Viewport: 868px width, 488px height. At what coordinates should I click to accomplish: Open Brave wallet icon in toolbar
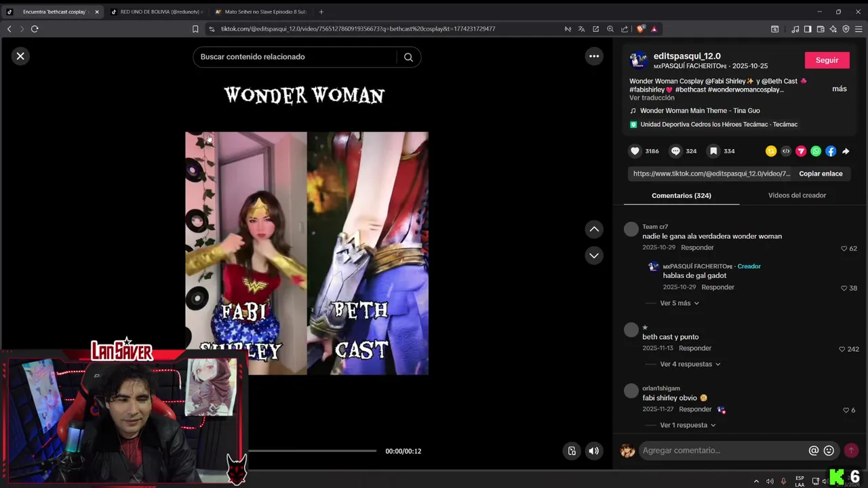click(x=821, y=28)
